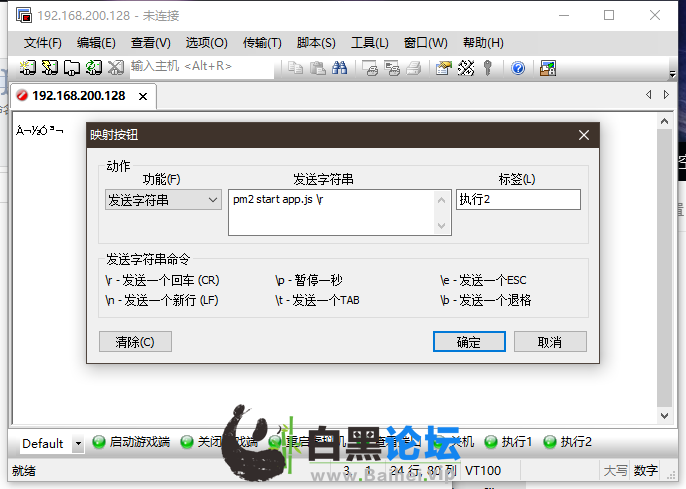Click the tab scroll right arrow
This screenshot has height=489, width=686.
point(666,94)
